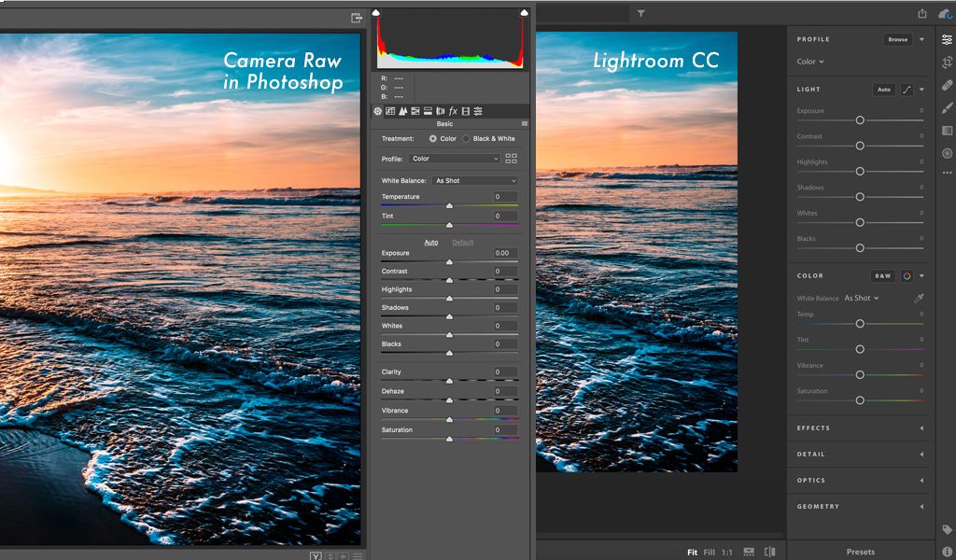This screenshot has height=560, width=956.
Task: Toggle the B&W button in Color panel
Action: tap(882, 276)
